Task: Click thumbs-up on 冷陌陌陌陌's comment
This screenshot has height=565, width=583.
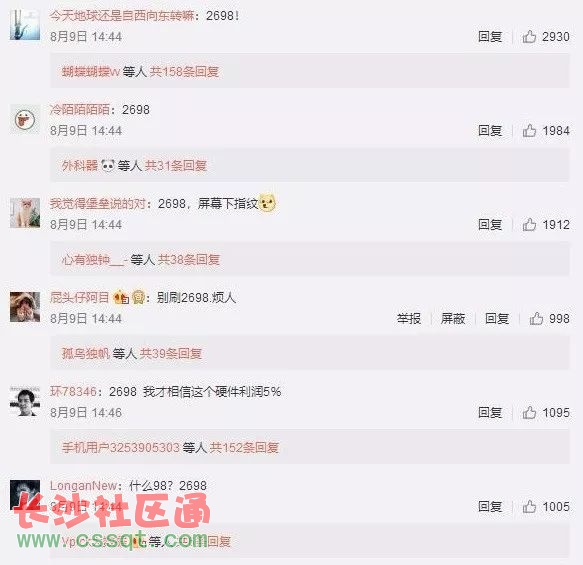Action: [529, 131]
